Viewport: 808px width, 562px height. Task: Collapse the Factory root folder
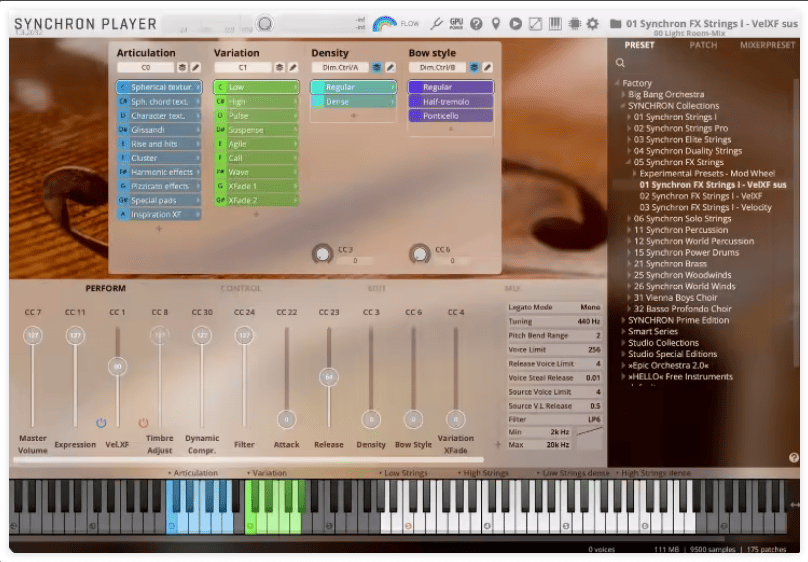coord(617,83)
